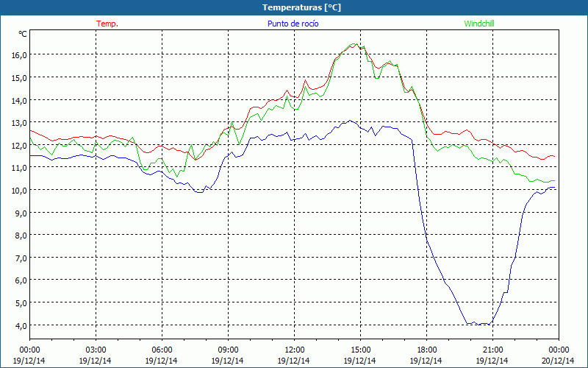Select the red 'Temp.' legend label
Image resolution: width=588 pixels, height=368 pixels.
107,24
